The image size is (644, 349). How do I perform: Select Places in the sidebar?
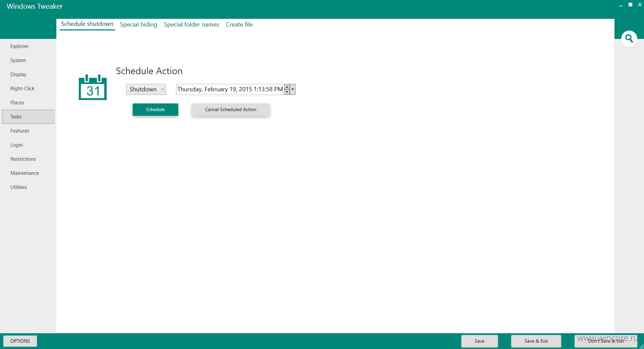pos(28,103)
